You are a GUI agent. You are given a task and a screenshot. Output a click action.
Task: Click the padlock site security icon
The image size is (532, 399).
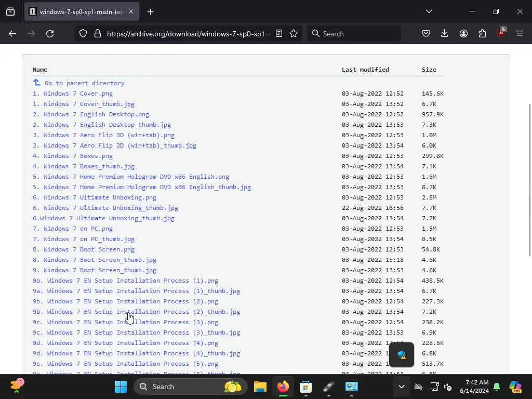[x=98, y=34]
